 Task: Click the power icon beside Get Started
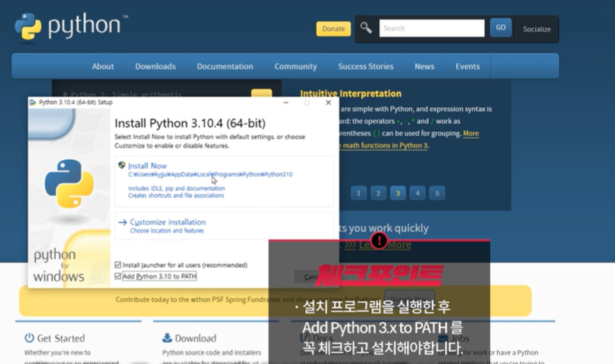(29, 338)
